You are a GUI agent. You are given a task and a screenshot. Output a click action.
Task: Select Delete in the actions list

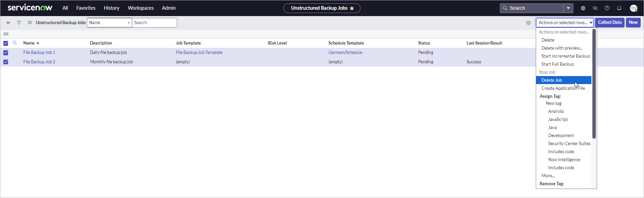564,40
